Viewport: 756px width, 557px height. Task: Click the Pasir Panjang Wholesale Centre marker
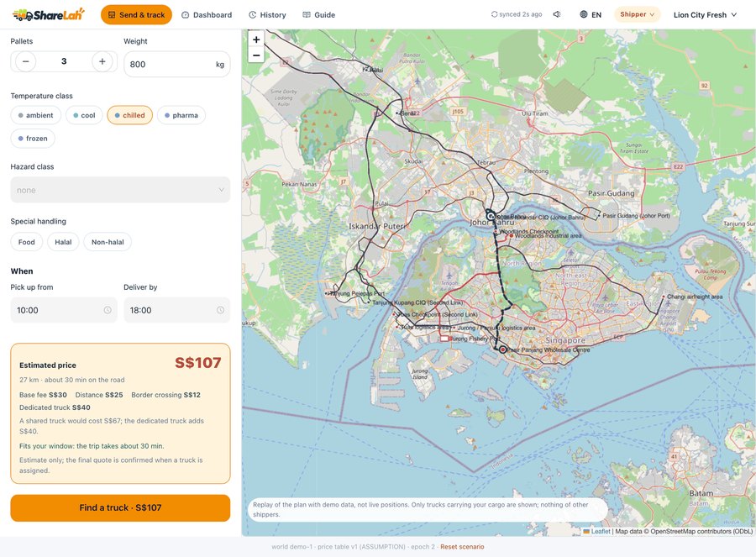503,349
